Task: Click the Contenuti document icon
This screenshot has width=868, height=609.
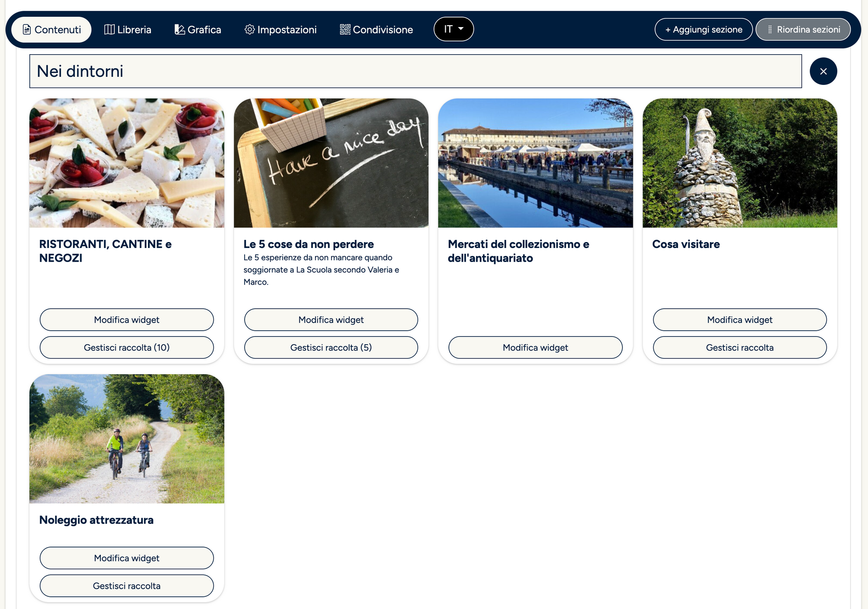Action: pyautogui.click(x=27, y=30)
